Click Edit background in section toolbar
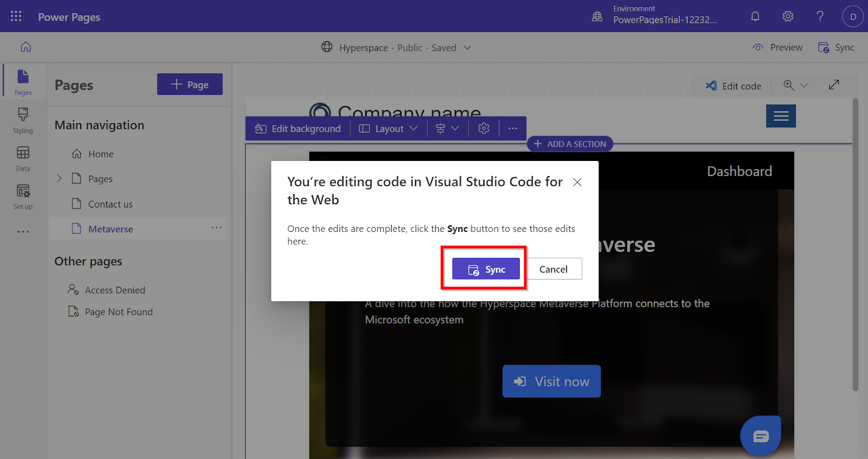Image resolution: width=868 pixels, height=459 pixels. pos(298,128)
